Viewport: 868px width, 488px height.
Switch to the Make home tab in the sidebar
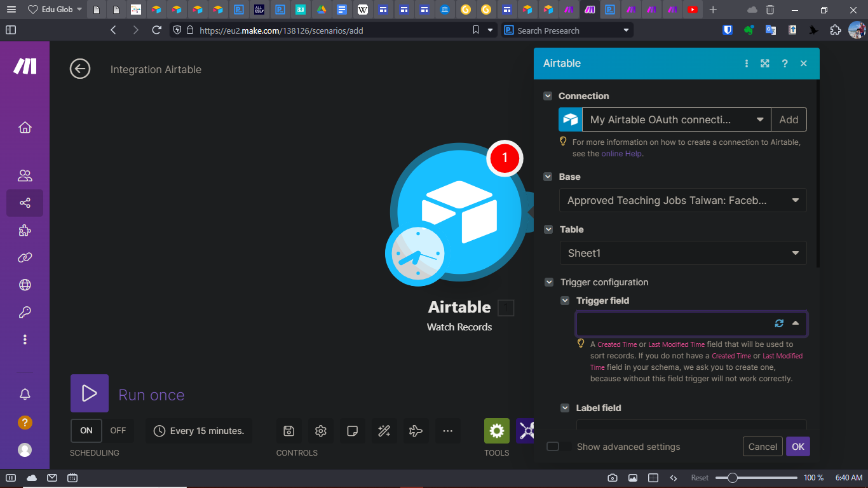(25, 127)
